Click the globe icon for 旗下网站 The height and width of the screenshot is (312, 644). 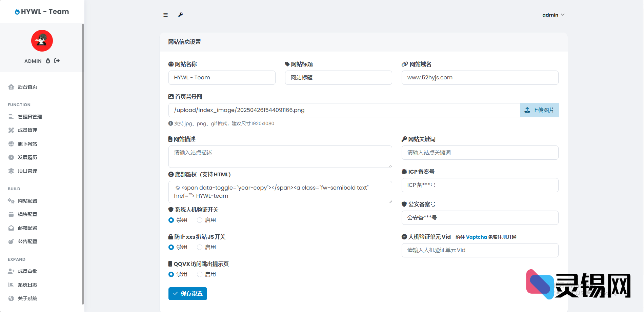11,144
